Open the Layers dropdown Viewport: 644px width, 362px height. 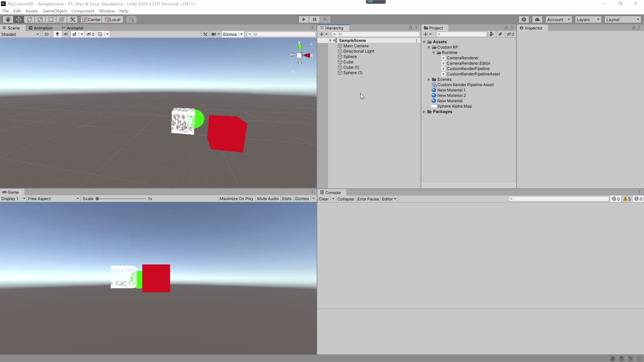[588, 19]
